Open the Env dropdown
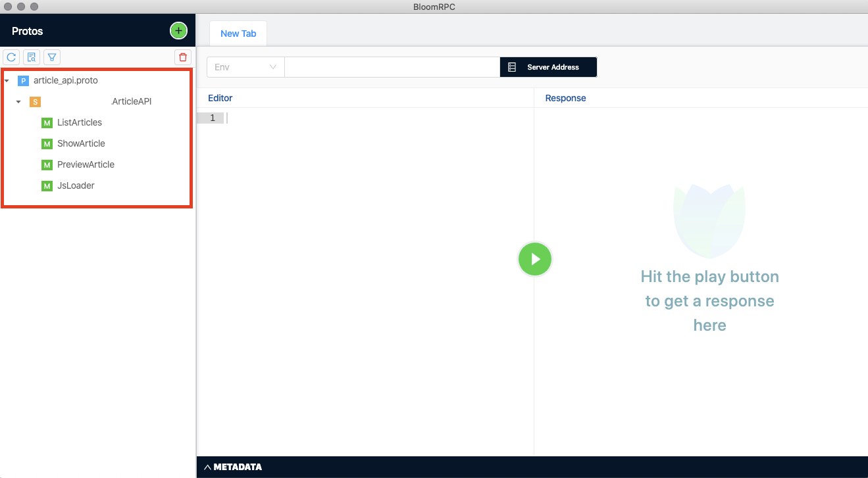Screen dimensions: 868x478 (x=245, y=67)
